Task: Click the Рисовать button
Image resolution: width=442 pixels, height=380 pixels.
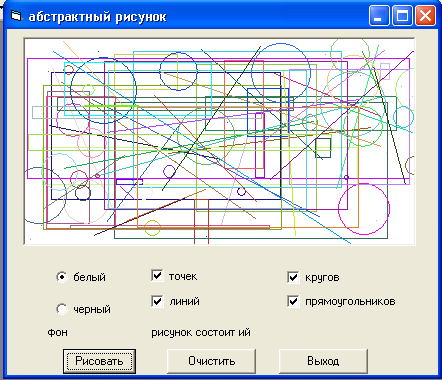Action: click(x=99, y=361)
